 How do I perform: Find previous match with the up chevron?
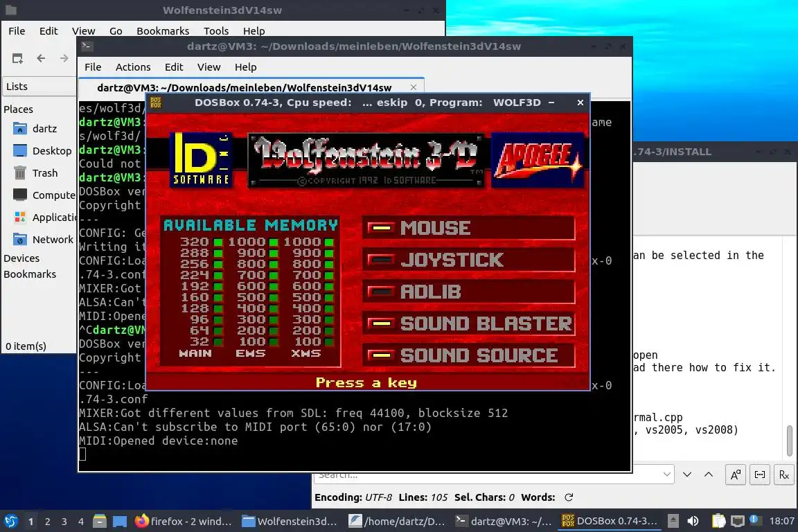[709, 475]
